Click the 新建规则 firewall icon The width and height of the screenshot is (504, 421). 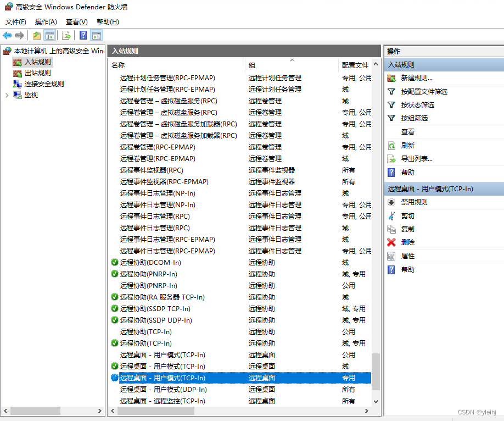[391, 78]
